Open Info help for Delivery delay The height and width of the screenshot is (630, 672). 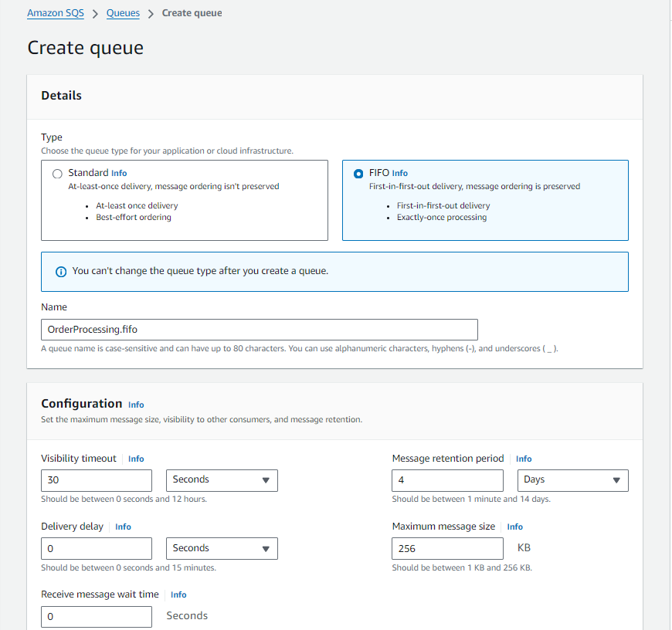click(x=123, y=527)
